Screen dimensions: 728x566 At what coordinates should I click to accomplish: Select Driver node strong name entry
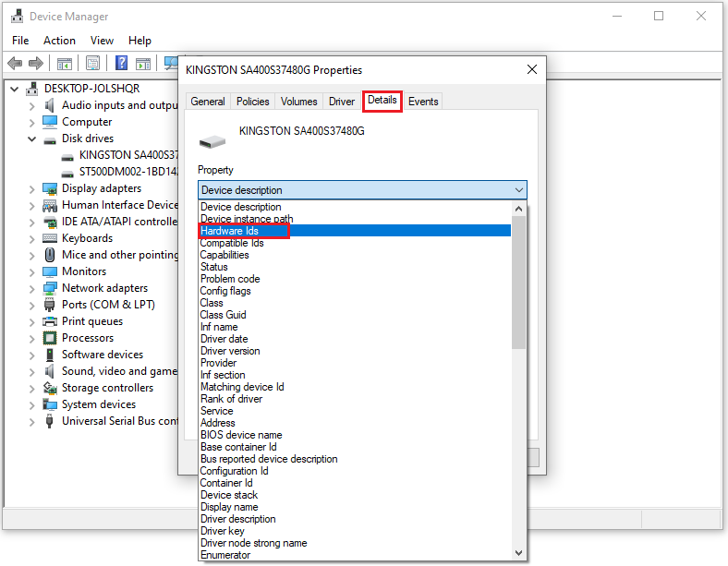(x=355, y=543)
